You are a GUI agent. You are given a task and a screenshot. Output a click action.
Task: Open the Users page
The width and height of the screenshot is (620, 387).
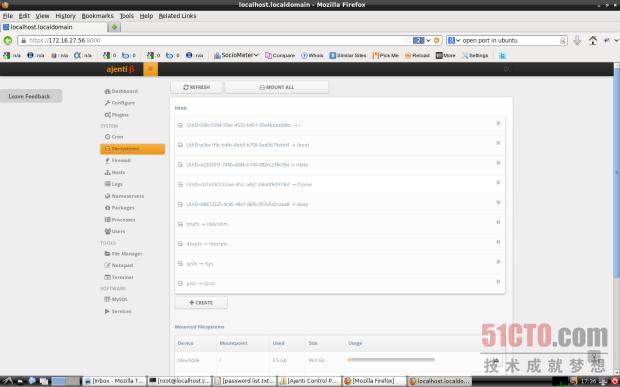pyautogui.click(x=115, y=232)
